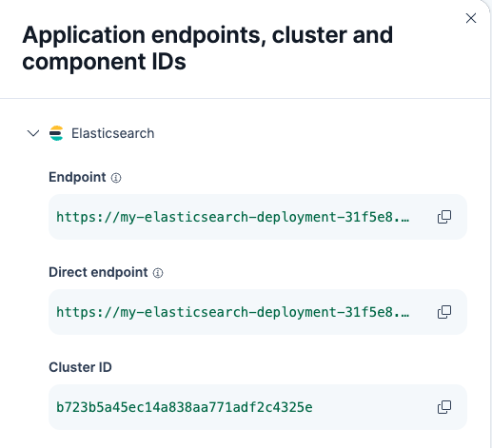Select the Endpoint URL text
Screen dimensions: 492x448
coord(232,217)
